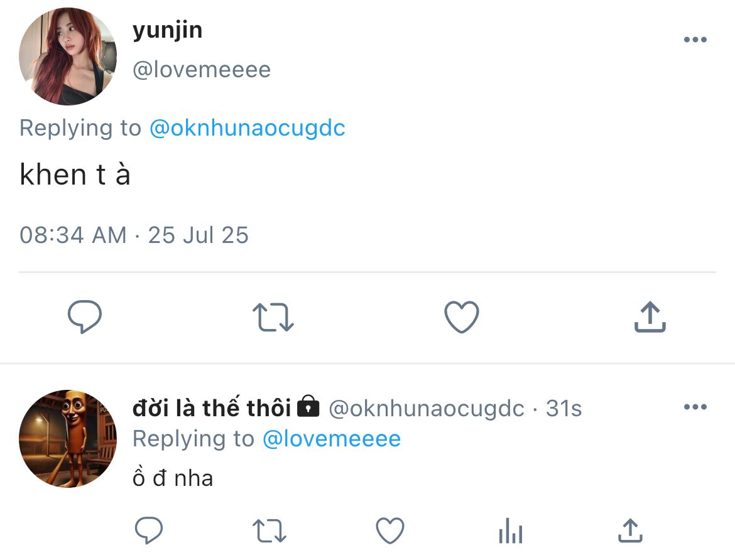Retweet yunjin's main tweet

pos(273,317)
